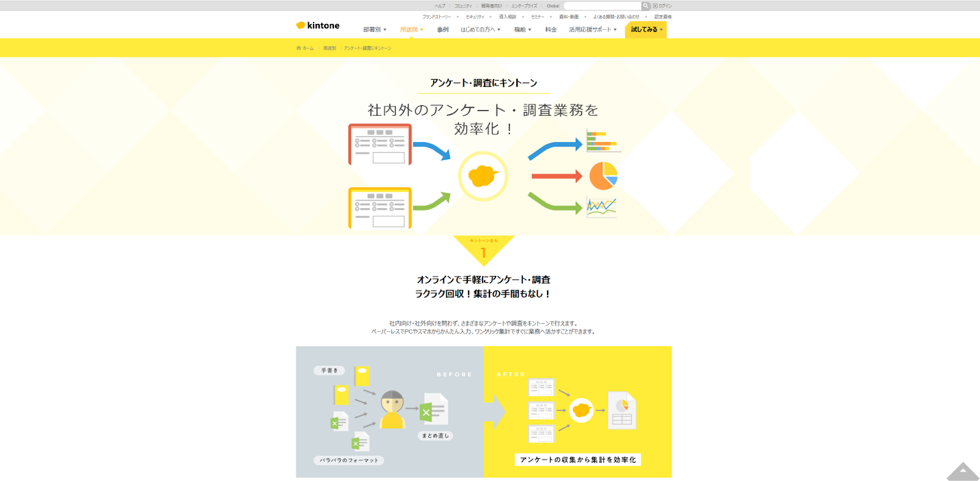Viewport: 980px width, 481px height.
Task: Focus the site search input field
Action: pyautogui.click(x=602, y=6)
